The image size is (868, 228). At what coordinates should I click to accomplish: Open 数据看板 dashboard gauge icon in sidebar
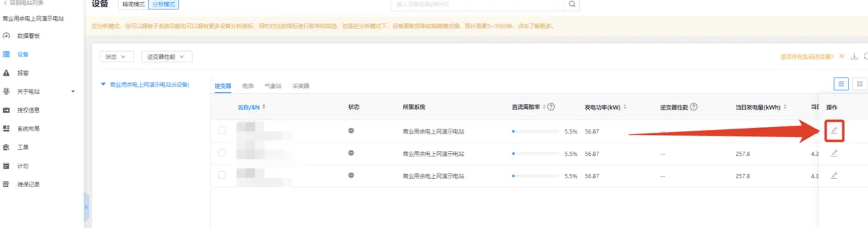(6, 36)
